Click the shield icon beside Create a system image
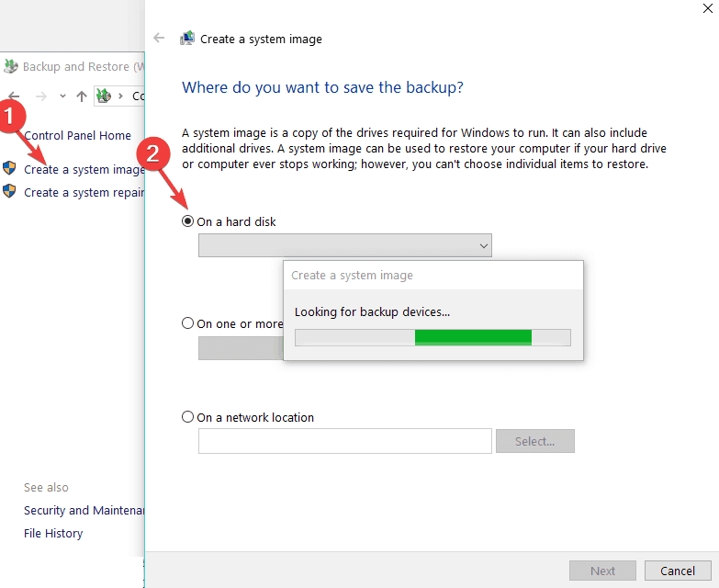Viewport: 719px width, 588px height. [9, 168]
